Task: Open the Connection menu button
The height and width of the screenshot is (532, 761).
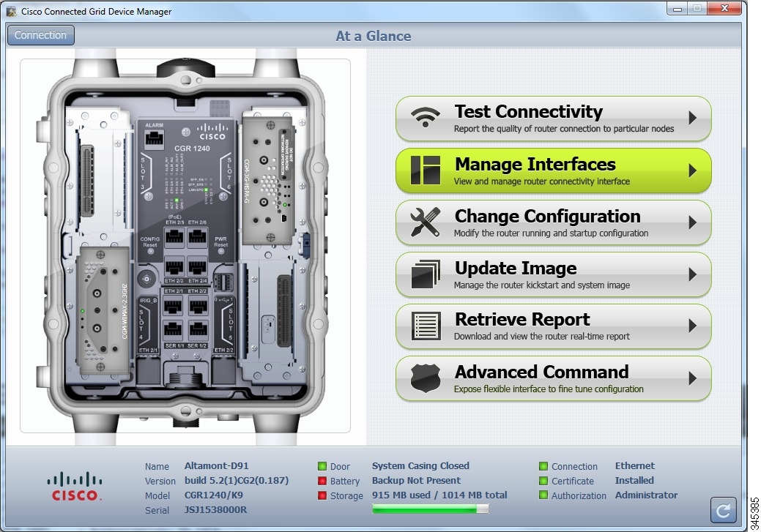Action: (x=41, y=35)
